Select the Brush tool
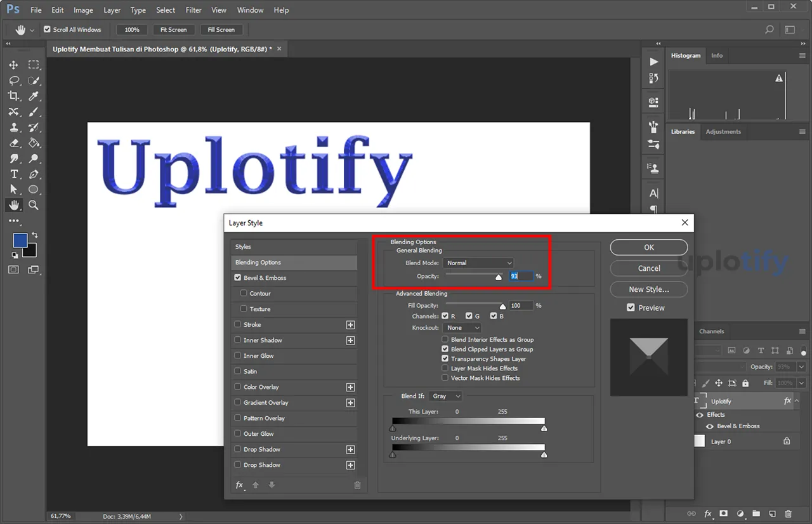The image size is (812, 524). (34, 112)
